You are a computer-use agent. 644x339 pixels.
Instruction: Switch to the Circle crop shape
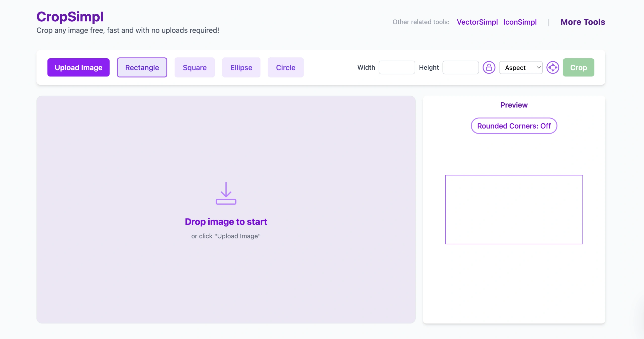point(286,67)
